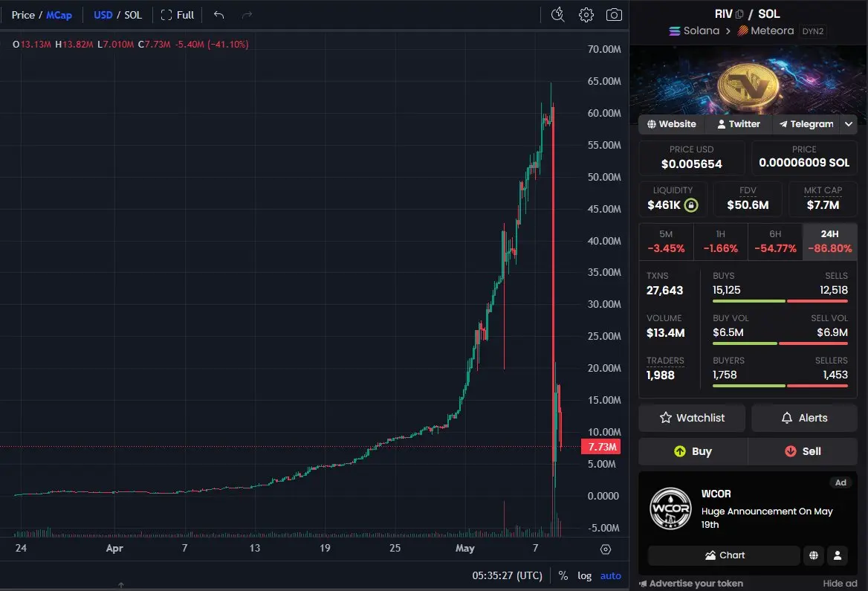The height and width of the screenshot is (591, 868).
Task: Expand more social links dropdown arrow
Action: coord(849,124)
